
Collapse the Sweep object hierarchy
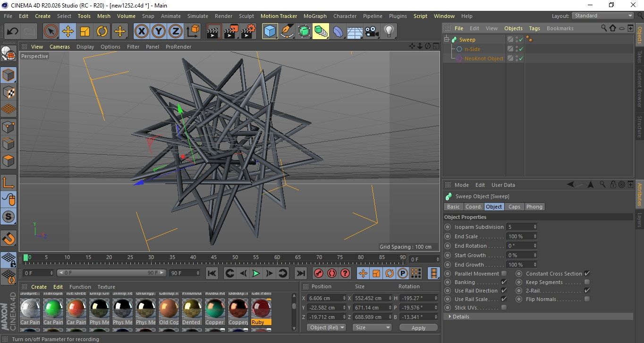coord(447,40)
